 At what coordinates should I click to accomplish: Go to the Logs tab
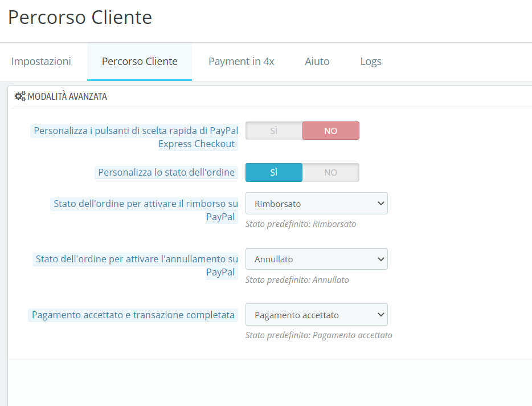coord(370,62)
